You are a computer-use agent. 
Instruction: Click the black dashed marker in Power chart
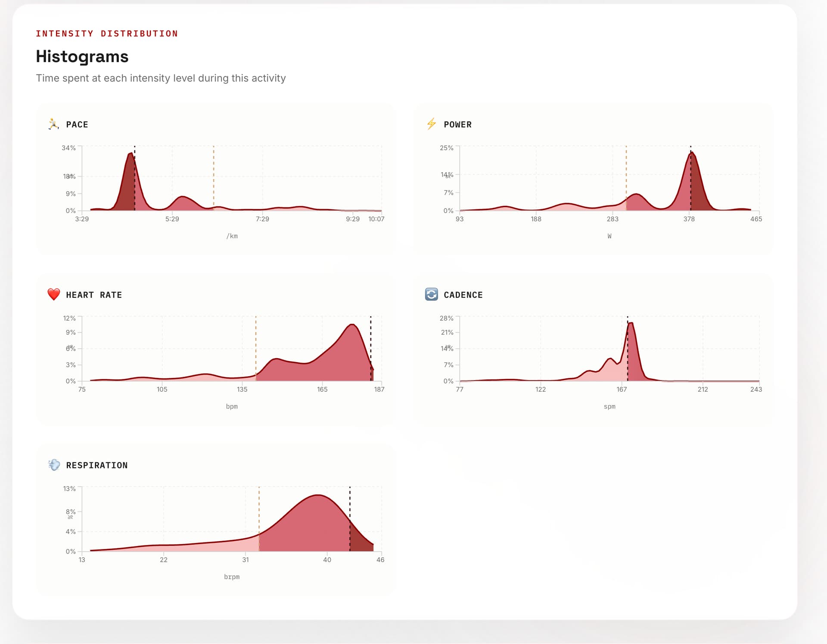coord(690,181)
